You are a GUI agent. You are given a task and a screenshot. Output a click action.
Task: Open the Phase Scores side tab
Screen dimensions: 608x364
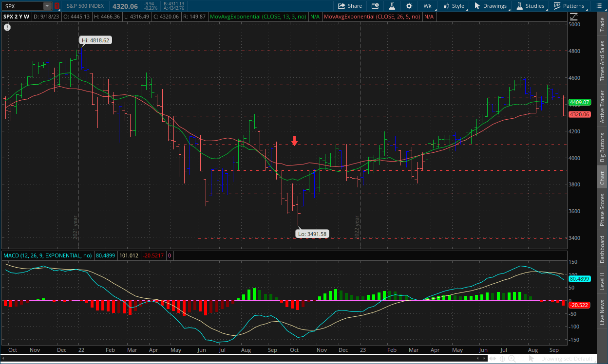tap(602, 210)
